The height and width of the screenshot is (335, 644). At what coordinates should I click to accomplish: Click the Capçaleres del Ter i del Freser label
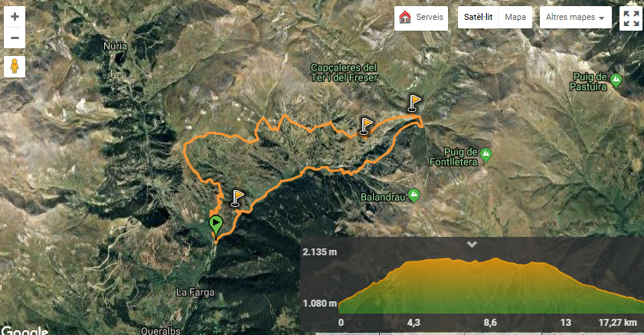(x=344, y=72)
